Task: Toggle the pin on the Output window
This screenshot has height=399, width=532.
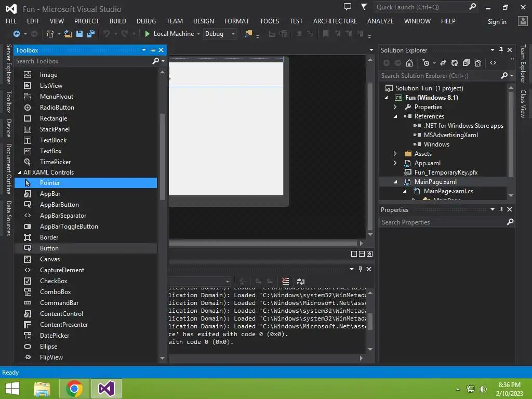Action: 361,269
